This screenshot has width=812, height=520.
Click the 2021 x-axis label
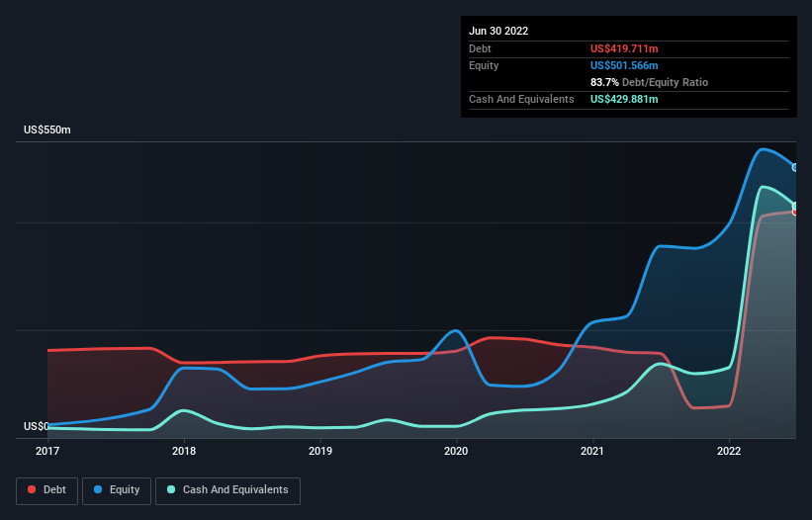point(592,451)
